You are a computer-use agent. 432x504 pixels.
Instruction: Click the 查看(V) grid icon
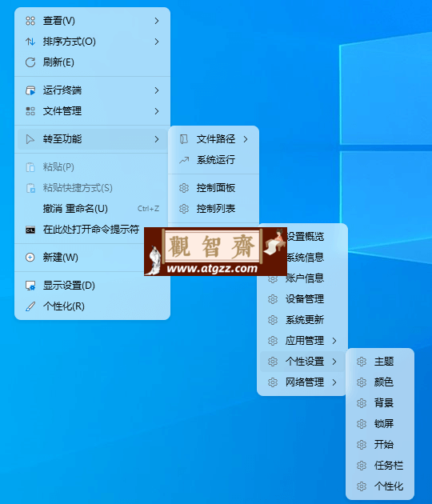click(30, 21)
